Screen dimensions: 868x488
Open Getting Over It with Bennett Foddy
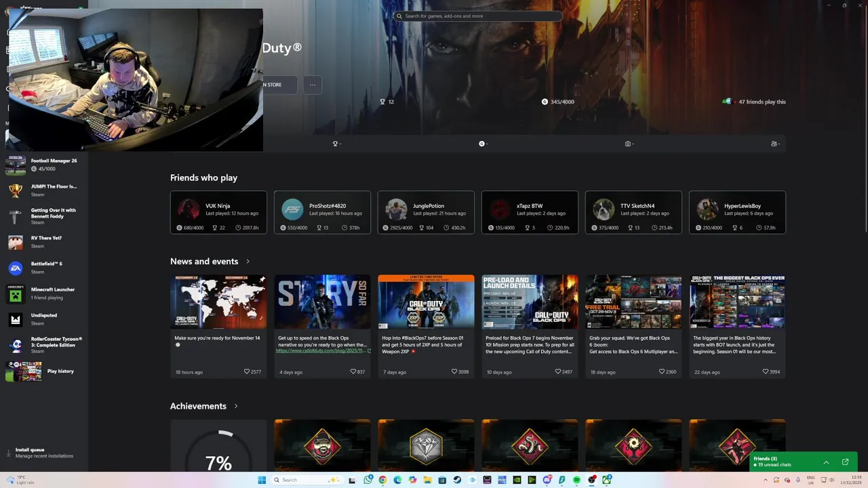(44, 216)
